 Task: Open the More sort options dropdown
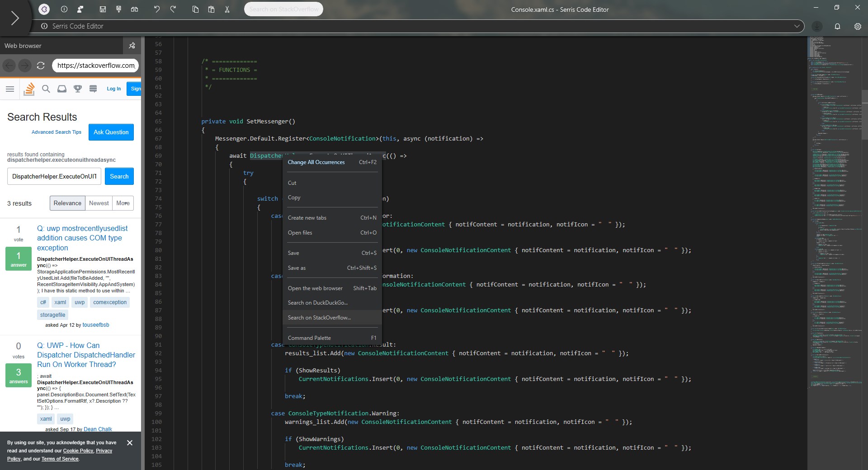pos(123,203)
